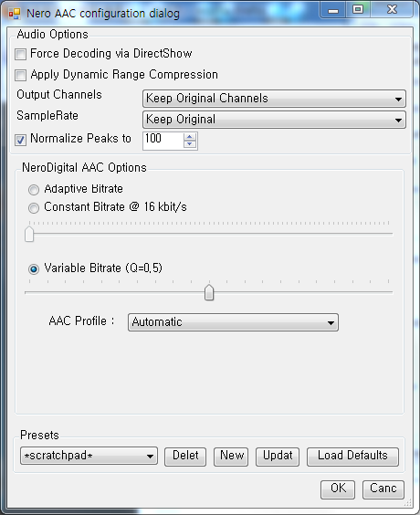420x515 pixels.
Task: Expand the AAC Profile Automatic dropdown
Action: point(233,322)
